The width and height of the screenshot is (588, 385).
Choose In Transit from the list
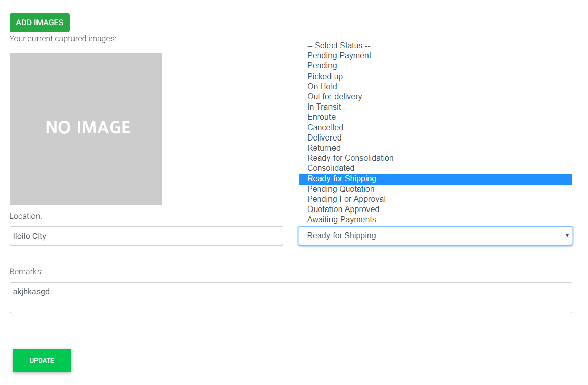click(435, 107)
